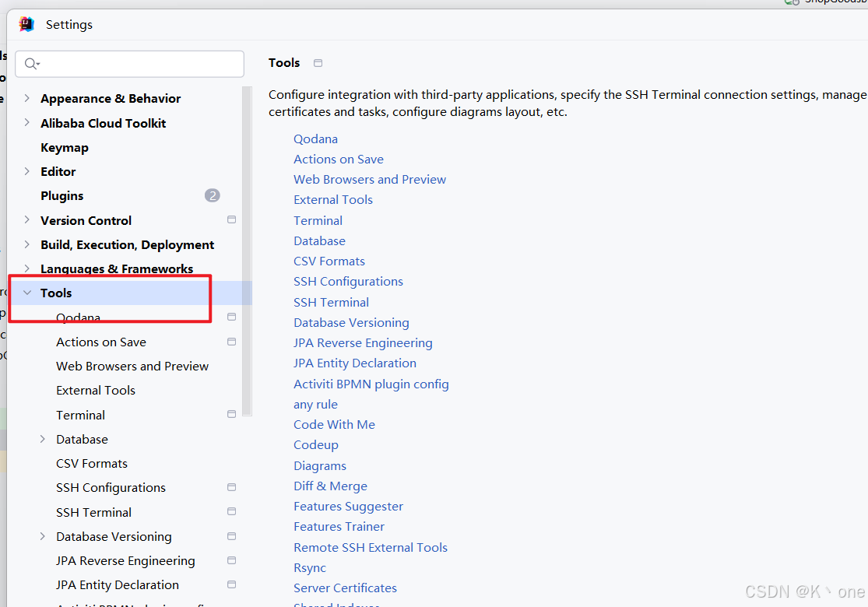Open the Actions on Save link

338,160
